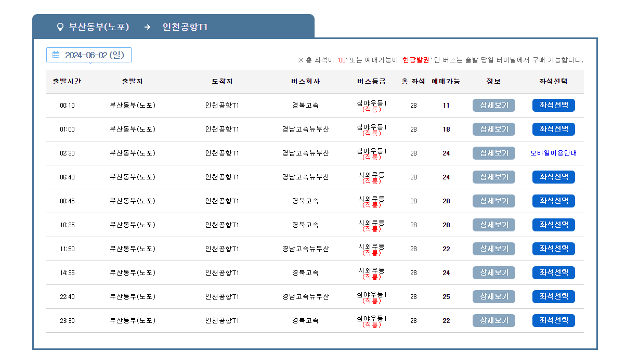Click 좌석선택 for the 23:30 bus
This screenshot has height=364, width=639.
point(554,321)
